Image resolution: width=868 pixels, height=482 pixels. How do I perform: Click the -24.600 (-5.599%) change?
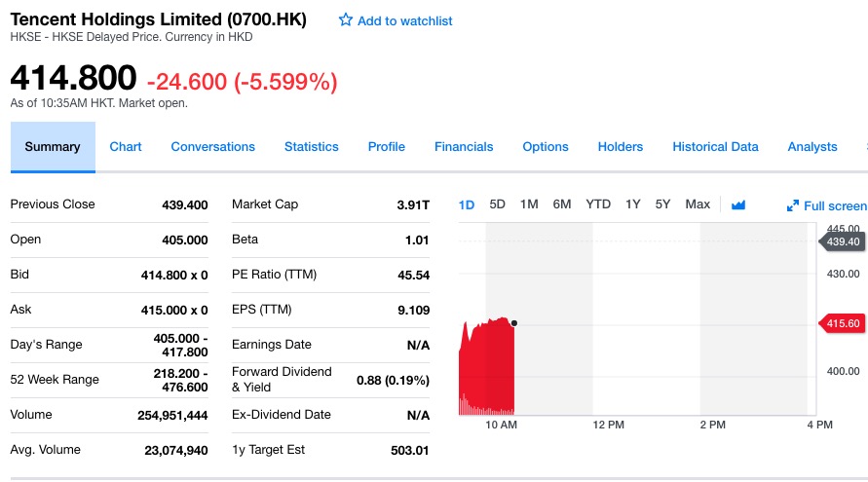coord(242,82)
